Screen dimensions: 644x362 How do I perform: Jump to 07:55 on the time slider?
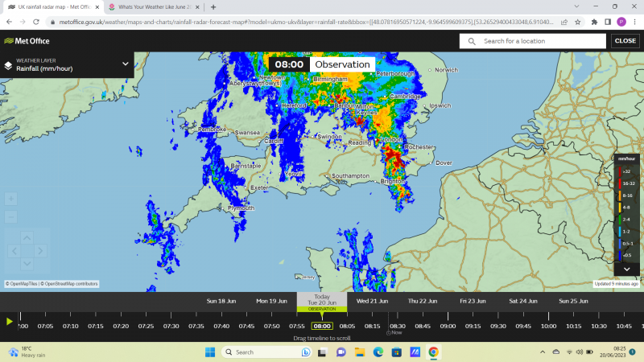[296, 326]
